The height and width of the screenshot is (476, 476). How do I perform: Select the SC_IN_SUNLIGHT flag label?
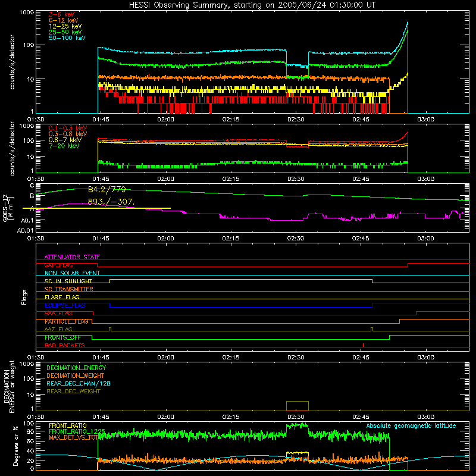pyautogui.click(x=68, y=281)
